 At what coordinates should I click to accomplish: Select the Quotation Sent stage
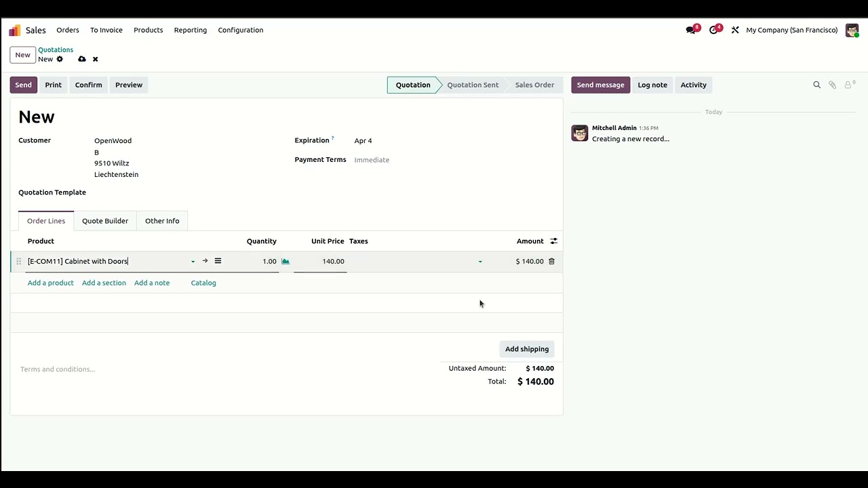click(x=473, y=85)
